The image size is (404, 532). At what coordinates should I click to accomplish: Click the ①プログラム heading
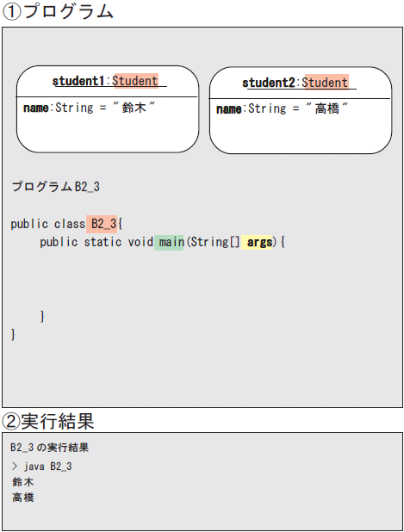58,11
